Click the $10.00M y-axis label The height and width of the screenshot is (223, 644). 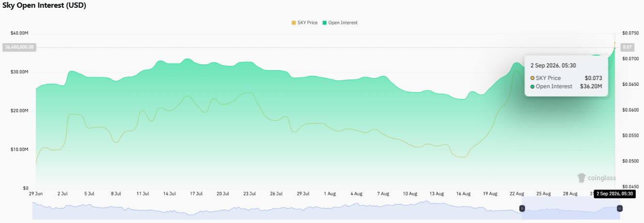[x=20, y=149]
